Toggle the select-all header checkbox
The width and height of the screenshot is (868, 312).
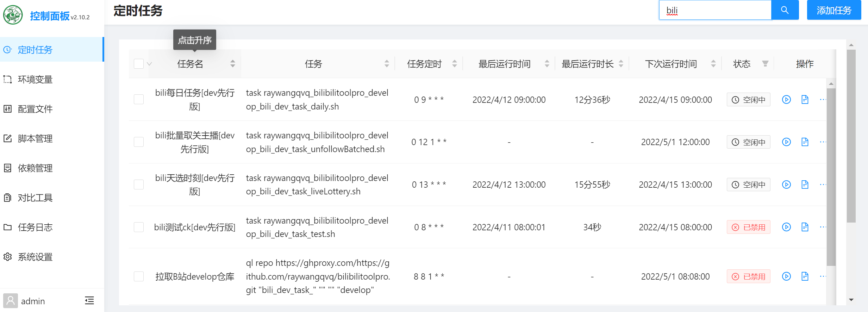click(139, 64)
